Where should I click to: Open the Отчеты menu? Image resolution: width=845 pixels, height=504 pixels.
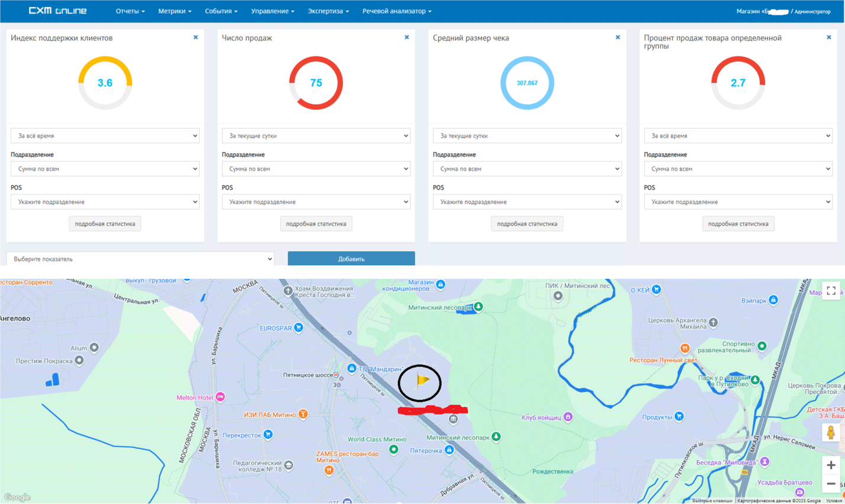[130, 11]
